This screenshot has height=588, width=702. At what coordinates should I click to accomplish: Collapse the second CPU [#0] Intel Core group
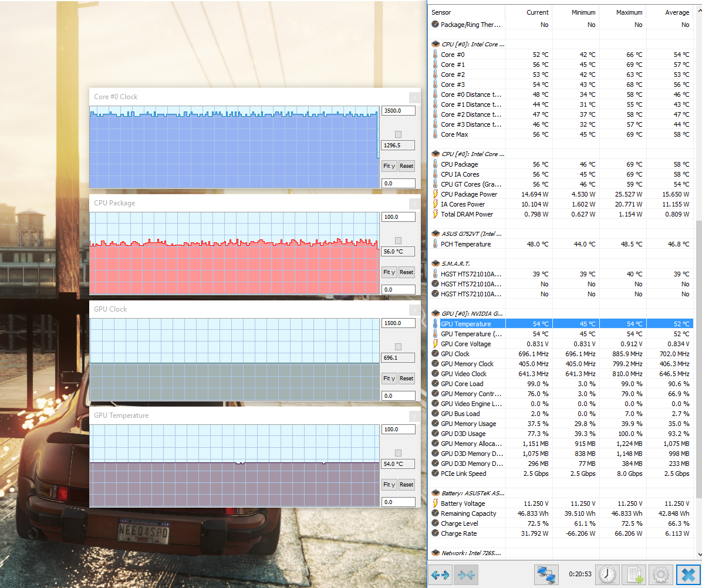pyautogui.click(x=436, y=154)
